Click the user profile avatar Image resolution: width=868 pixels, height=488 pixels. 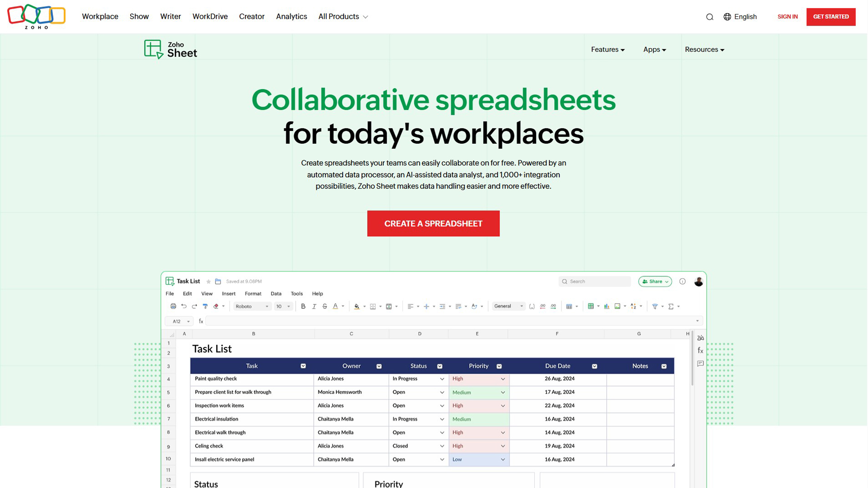coord(698,282)
